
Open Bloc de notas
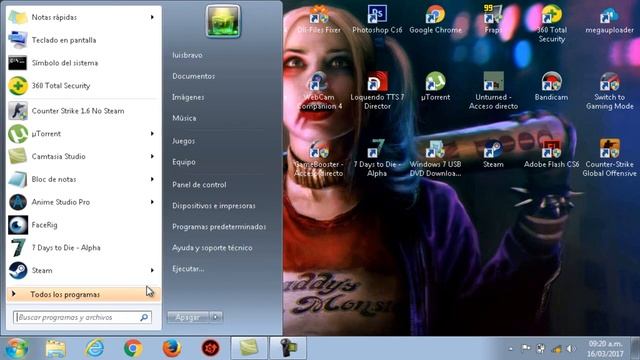[84, 180]
